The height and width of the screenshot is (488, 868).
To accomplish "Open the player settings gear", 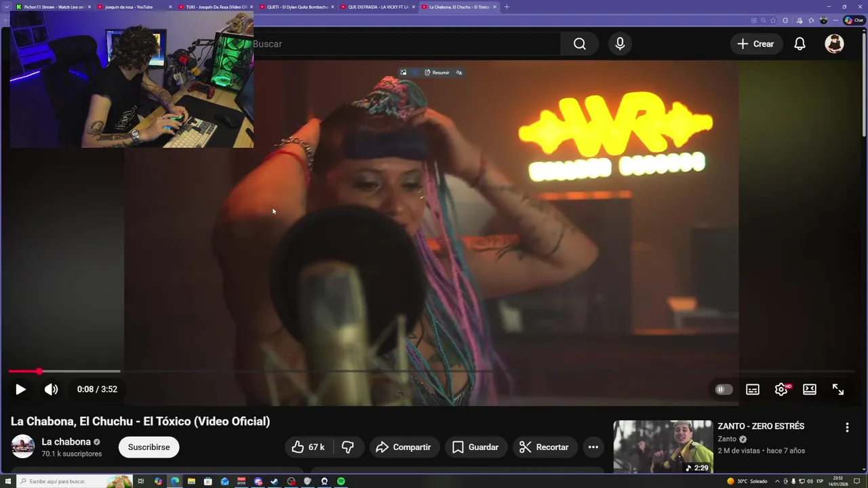I will pyautogui.click(x=781, y=389).
